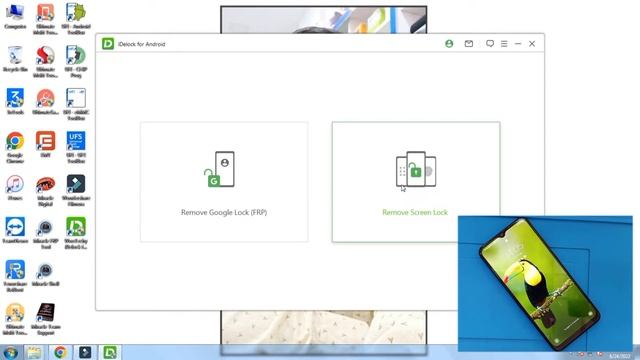Select the Google Chrome desktop shortcut
This screenshot has width=640, height=360.
pos(15,147)
